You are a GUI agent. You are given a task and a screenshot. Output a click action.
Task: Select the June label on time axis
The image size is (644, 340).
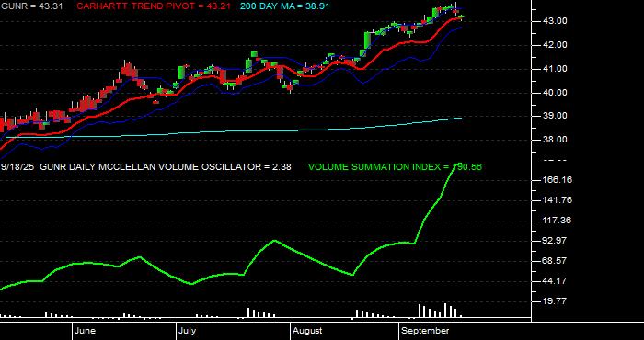(86, 331)
